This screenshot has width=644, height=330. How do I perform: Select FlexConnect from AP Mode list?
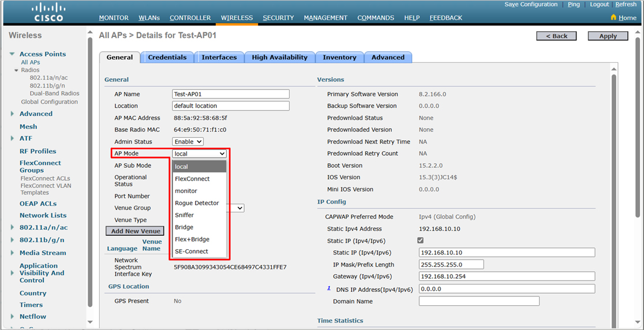pyautogui.click(x=199, y=179)
